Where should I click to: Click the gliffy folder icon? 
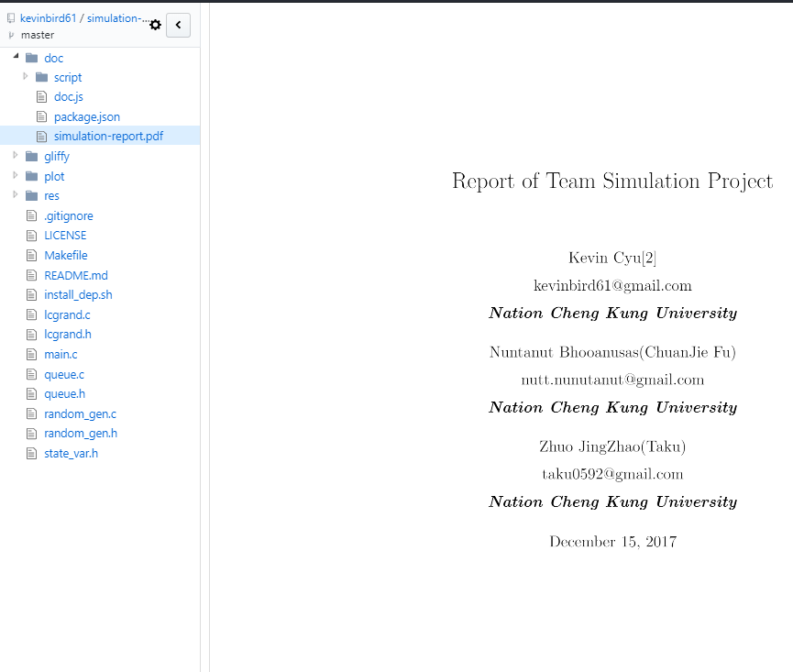[x=32, y=156]
